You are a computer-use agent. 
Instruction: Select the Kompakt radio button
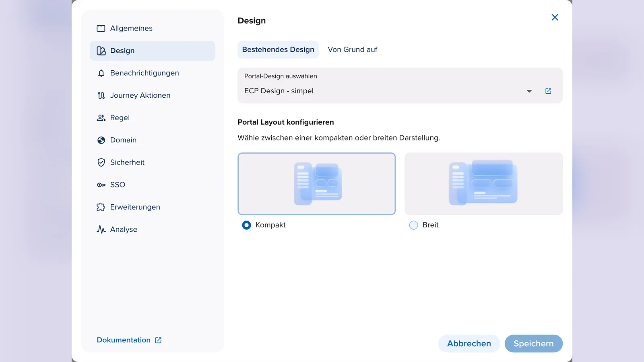tap(246, 225)
